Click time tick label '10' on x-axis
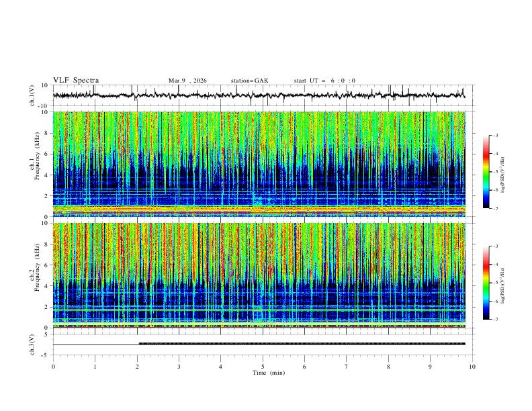 (472, 367)
